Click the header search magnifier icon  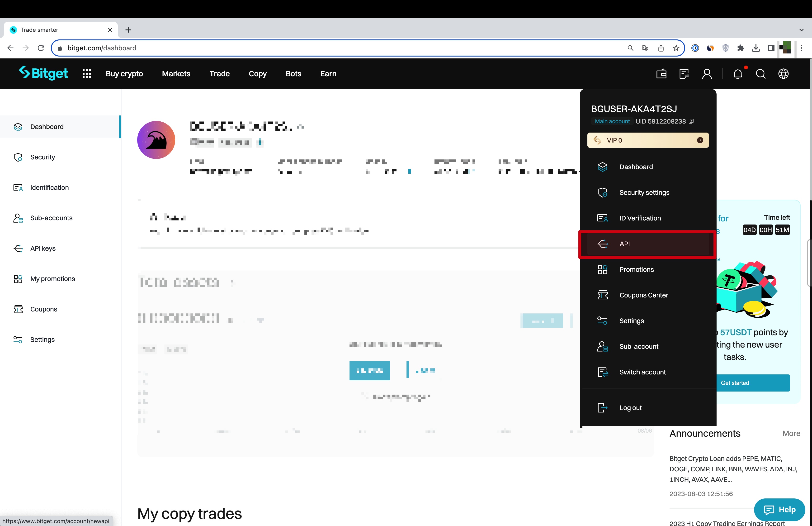(760, 74)
